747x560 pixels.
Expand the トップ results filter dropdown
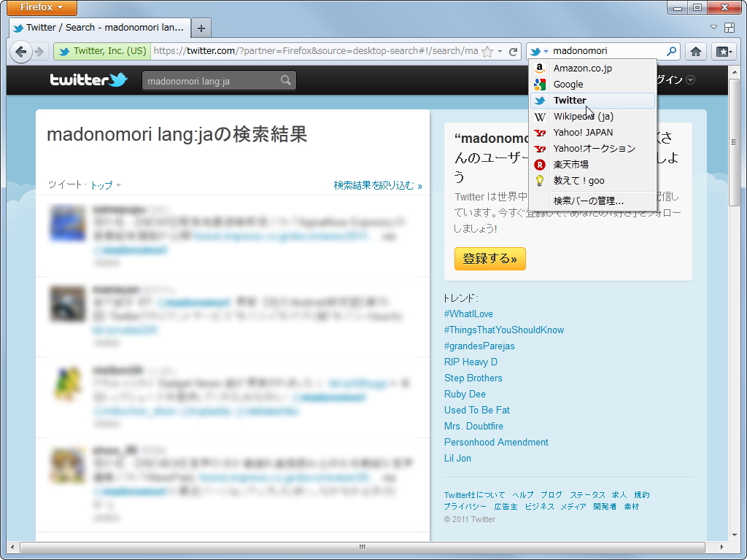[104, 185]
